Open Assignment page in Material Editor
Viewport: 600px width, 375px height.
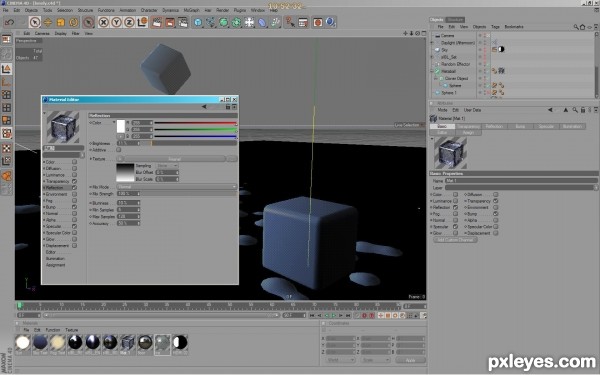55,265
